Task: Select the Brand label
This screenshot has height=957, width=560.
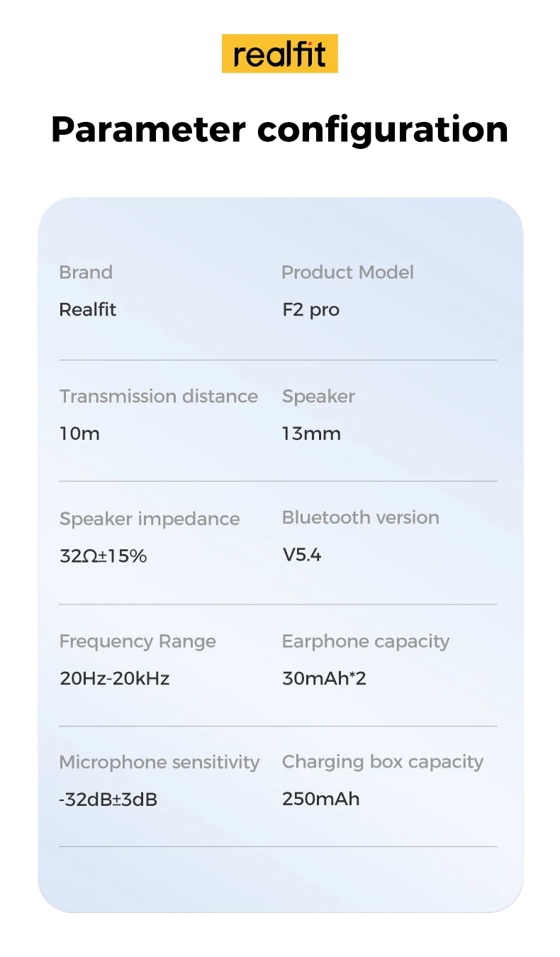Action: coord(86,272)
